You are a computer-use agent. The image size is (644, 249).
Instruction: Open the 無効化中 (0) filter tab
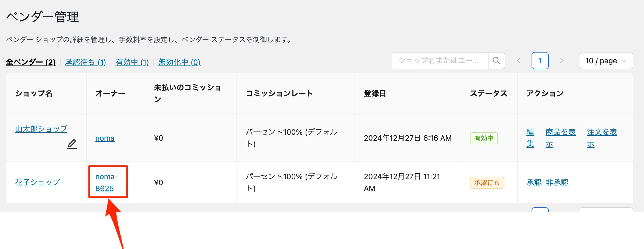[179, 62]
